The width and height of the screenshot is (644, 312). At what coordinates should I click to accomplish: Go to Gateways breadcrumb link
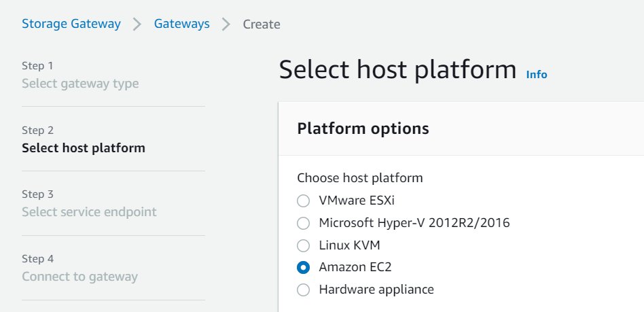[181, 24]
